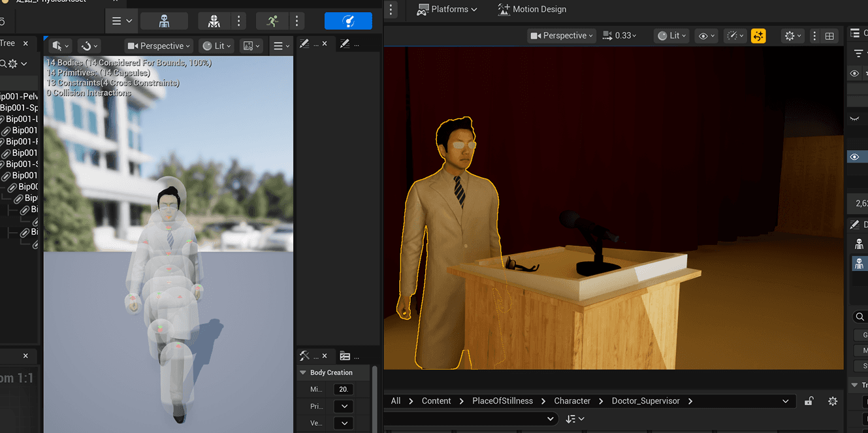
Task: Open Perspective dropdown in physics asset viewport
Action: tap(159, 46)
